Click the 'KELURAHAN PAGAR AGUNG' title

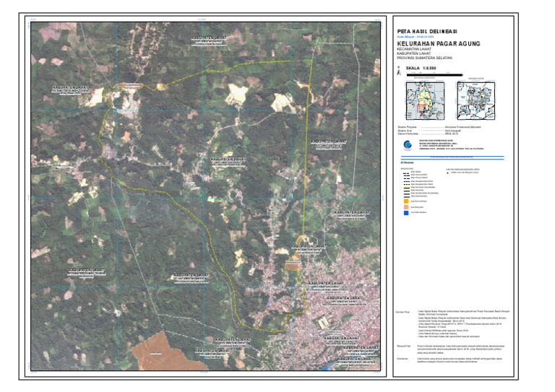point(439,44)
